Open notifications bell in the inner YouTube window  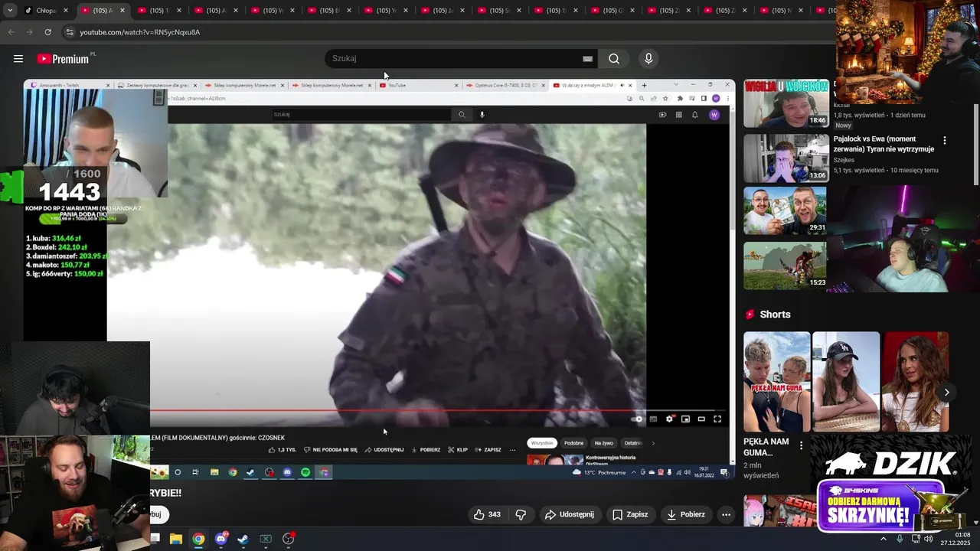(694, 115)
